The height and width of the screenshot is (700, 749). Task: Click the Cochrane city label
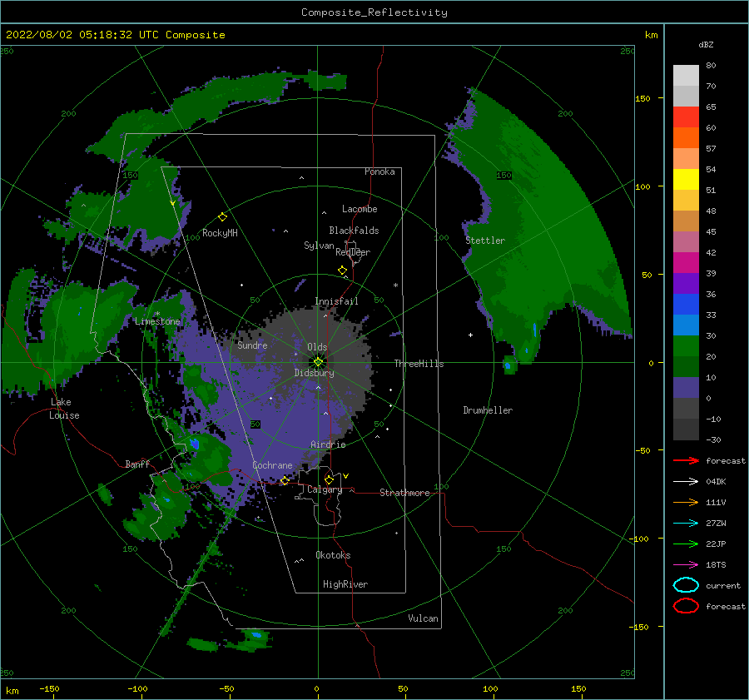pyautogui.click(x=272, y=465)
